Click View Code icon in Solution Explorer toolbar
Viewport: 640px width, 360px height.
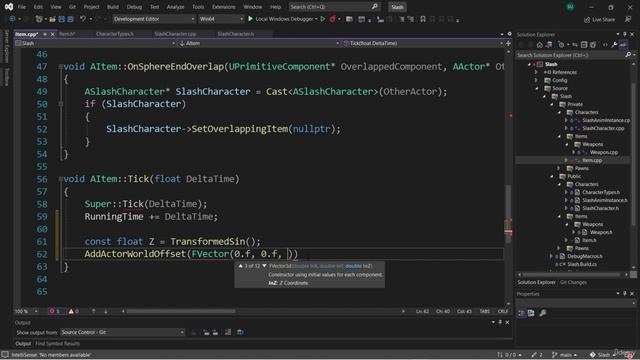coord(605,45)
